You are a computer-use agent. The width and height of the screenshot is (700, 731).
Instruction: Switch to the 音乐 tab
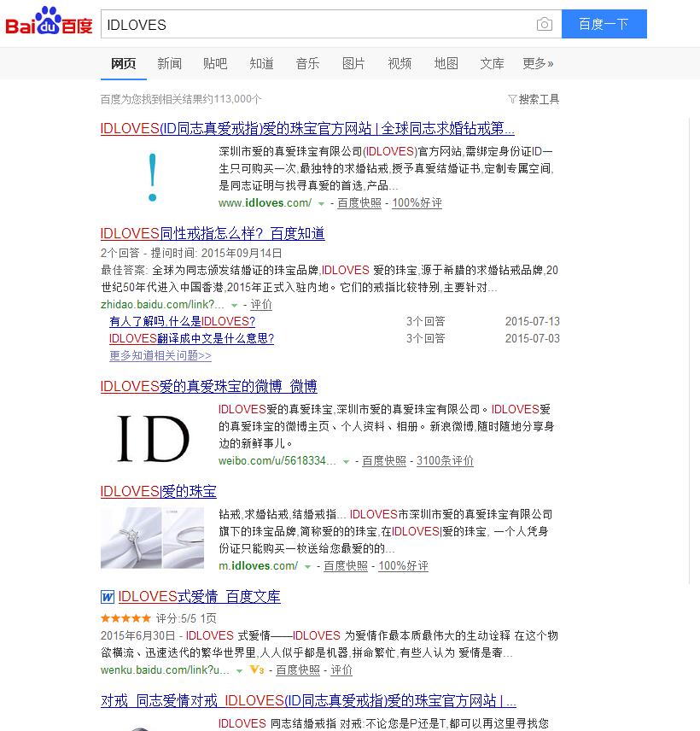[307, 63]
